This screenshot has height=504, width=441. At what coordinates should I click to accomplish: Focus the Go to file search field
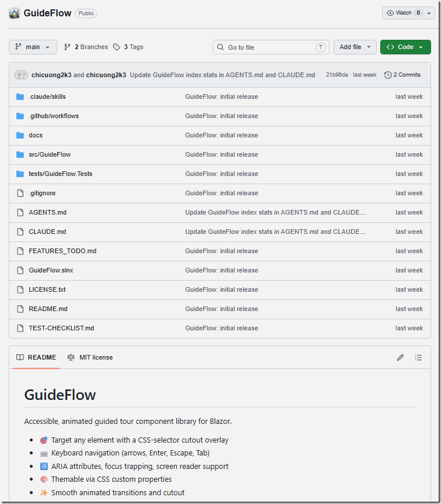click(271, 47)
